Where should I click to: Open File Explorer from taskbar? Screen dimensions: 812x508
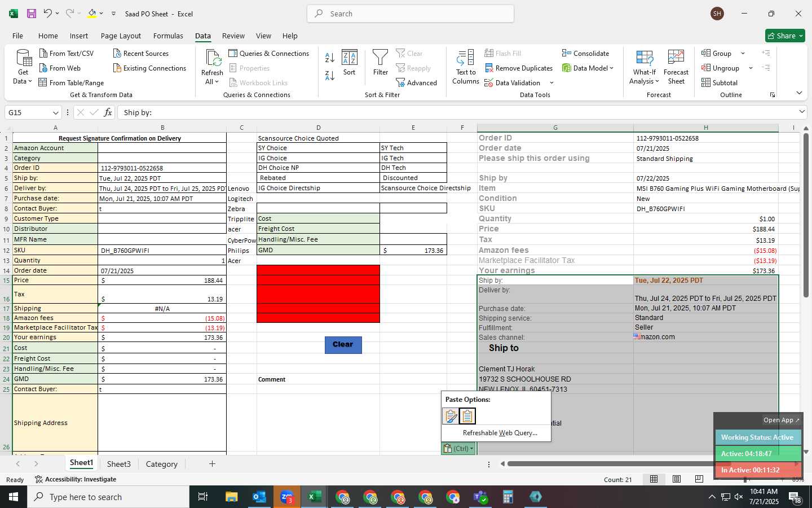pyautogui.click(x=232, y=497)
